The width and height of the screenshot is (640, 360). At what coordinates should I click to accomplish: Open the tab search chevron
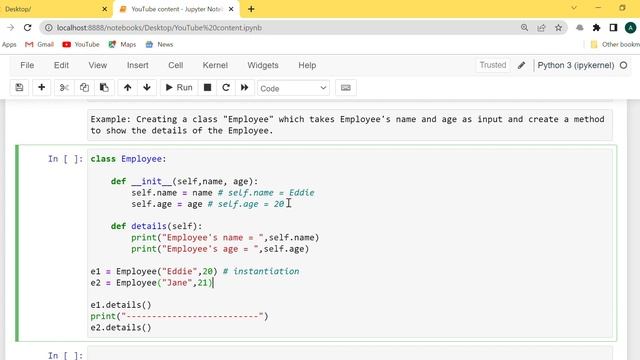coord(574,8)
